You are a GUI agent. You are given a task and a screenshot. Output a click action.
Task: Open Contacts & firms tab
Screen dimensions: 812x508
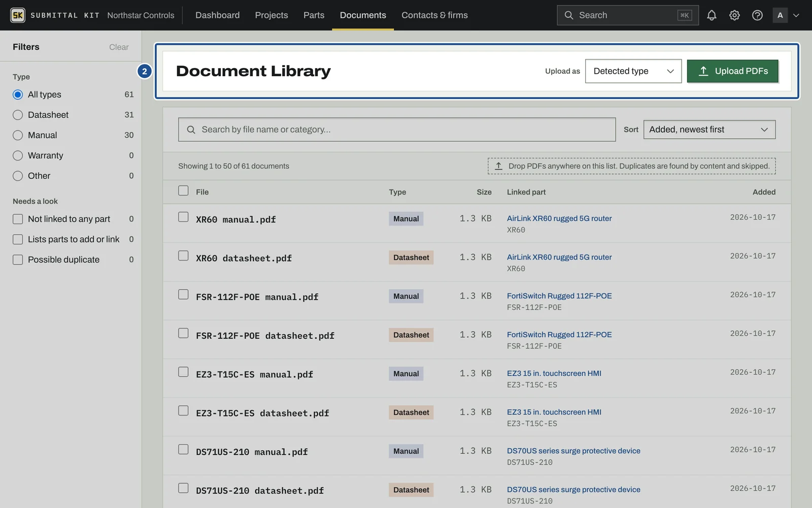(434, 15)
